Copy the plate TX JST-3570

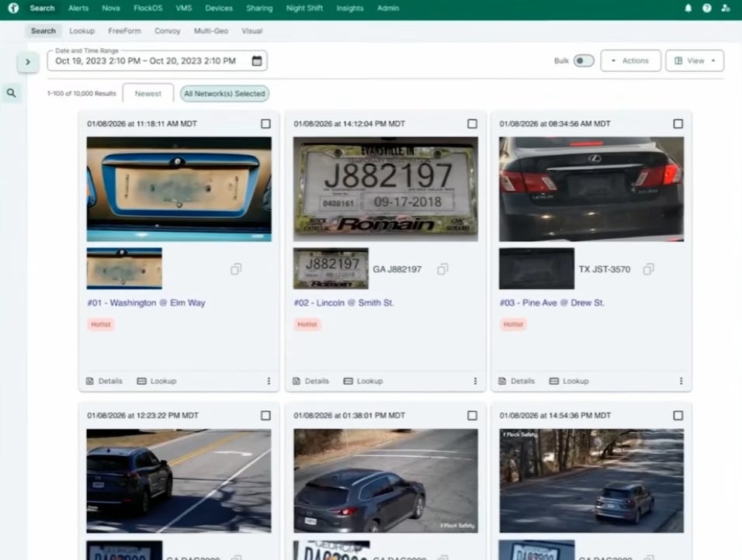[648, 269]
